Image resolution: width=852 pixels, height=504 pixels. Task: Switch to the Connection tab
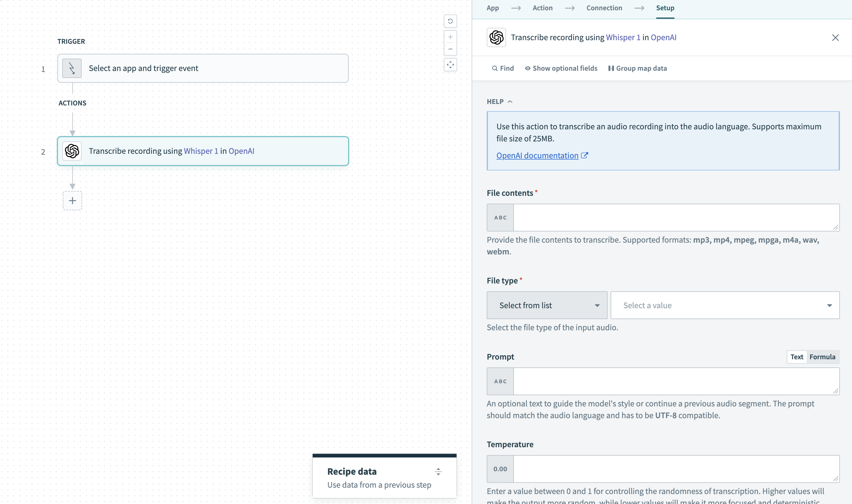[604, 8]
